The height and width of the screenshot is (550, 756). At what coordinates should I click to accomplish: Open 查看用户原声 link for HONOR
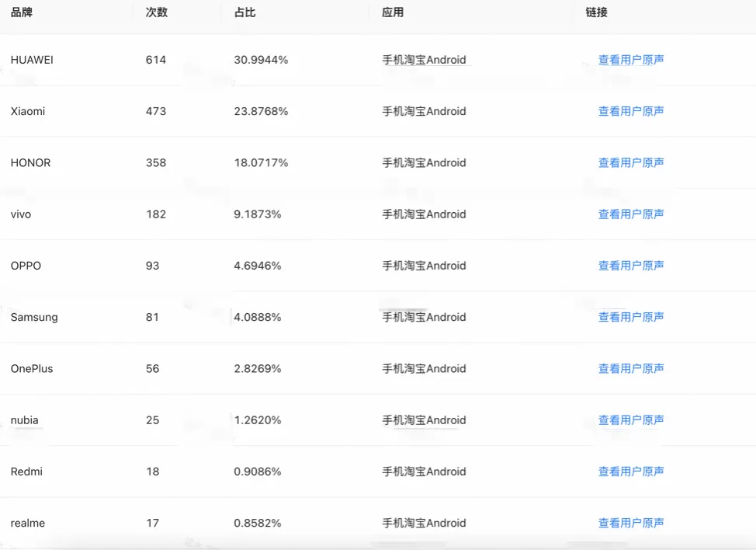pyautogui.click(x=631, y=162)
